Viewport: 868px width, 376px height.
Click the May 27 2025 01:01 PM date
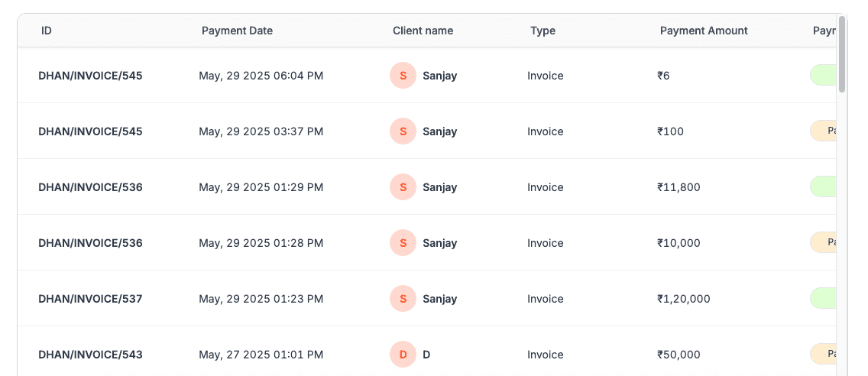(x=261, y=355)
